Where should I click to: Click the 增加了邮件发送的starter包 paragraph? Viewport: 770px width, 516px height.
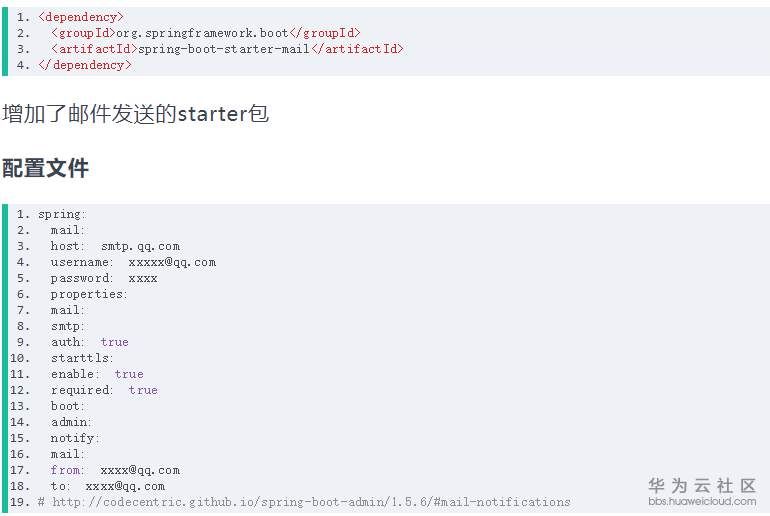pos(136,114)
